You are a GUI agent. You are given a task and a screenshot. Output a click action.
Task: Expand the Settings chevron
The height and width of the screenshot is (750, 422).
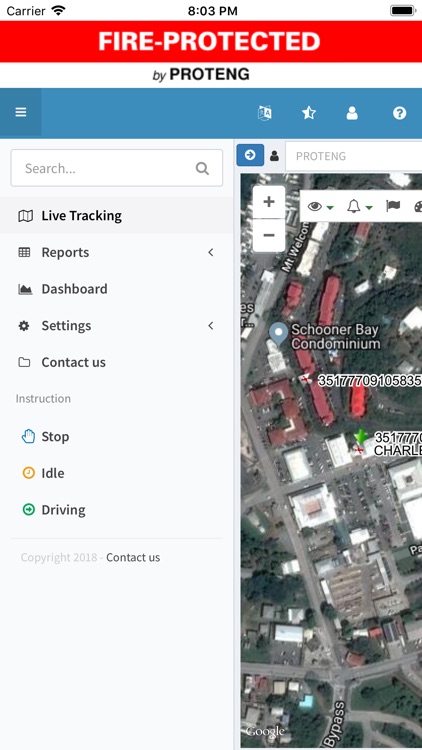pos(211,326)
